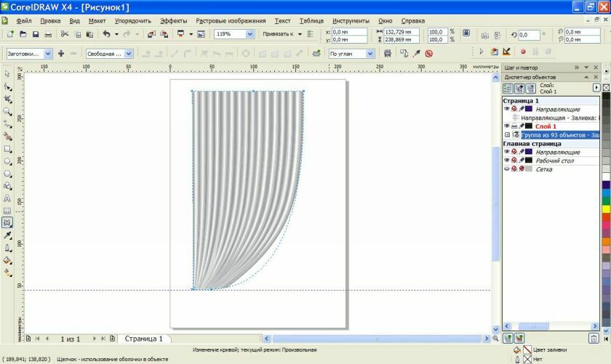This screenshot has width=611, height=364.
Task: Click the Страница 1 page tab
Action: [x=144, y=339]
